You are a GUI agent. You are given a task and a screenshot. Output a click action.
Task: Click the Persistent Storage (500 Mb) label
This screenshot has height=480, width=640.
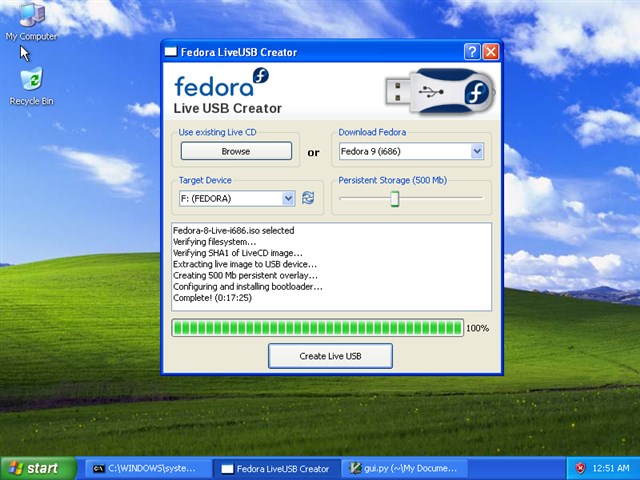[x=393, y=180]
